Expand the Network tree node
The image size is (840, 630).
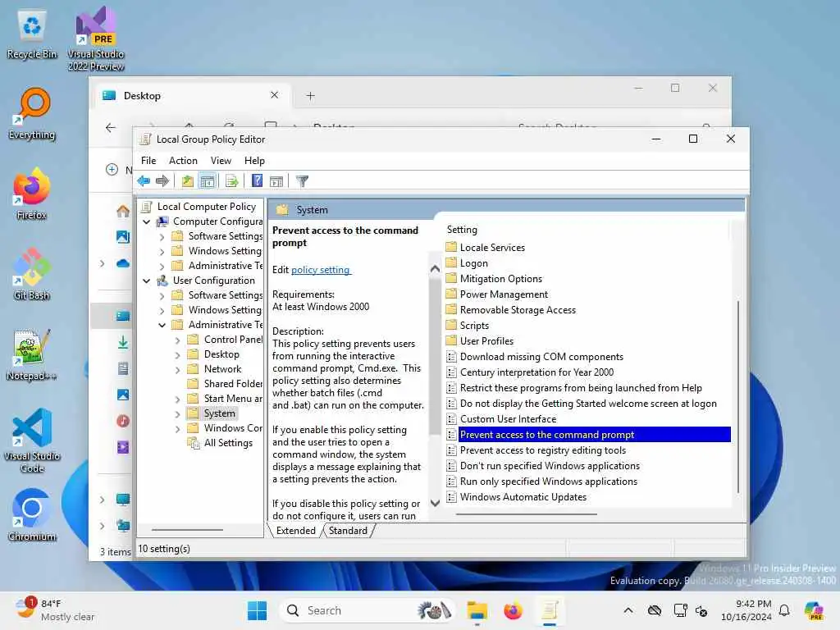177,370
